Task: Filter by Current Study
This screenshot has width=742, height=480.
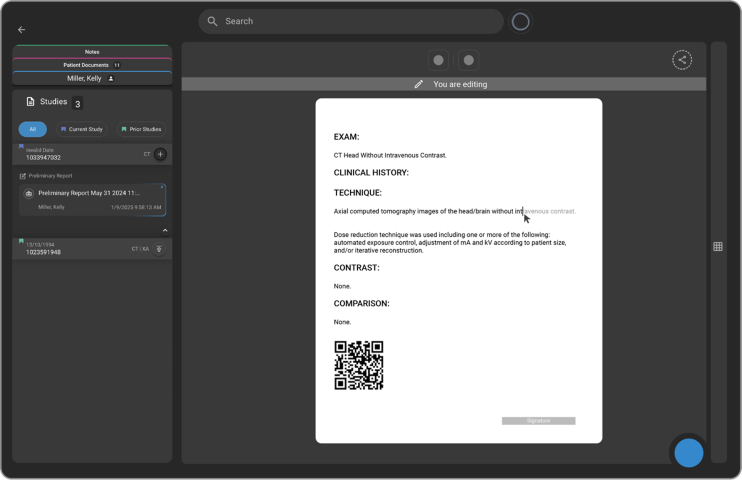Action: 80,129
